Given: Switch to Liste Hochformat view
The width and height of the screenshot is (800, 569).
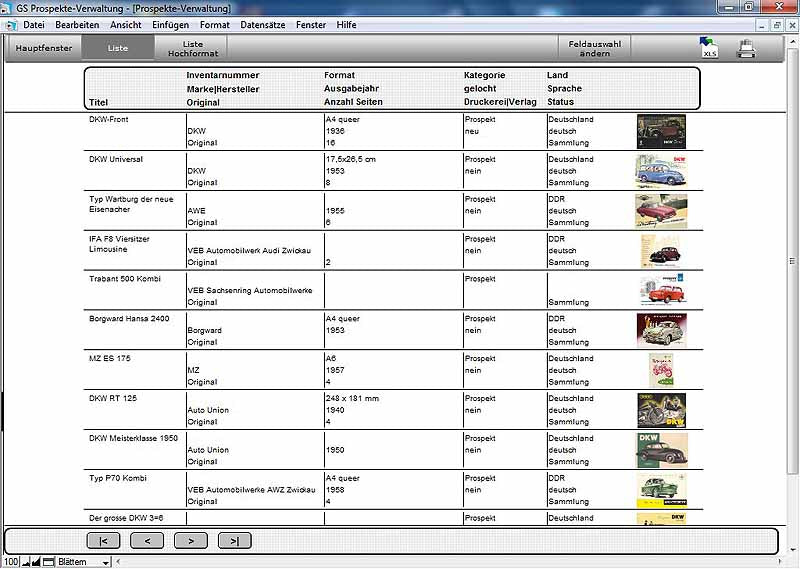Looking at the screenshot, I should [192, 48].
